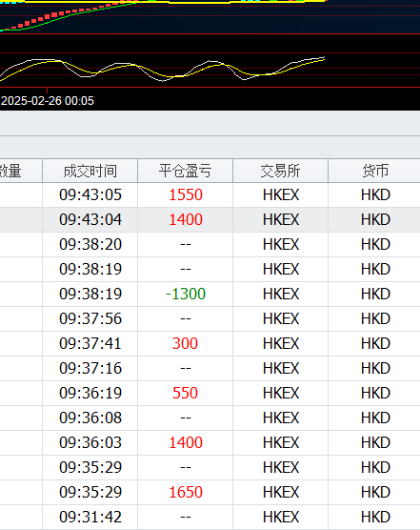Click HKEX in the 09:43:04 row

point(281,219)
